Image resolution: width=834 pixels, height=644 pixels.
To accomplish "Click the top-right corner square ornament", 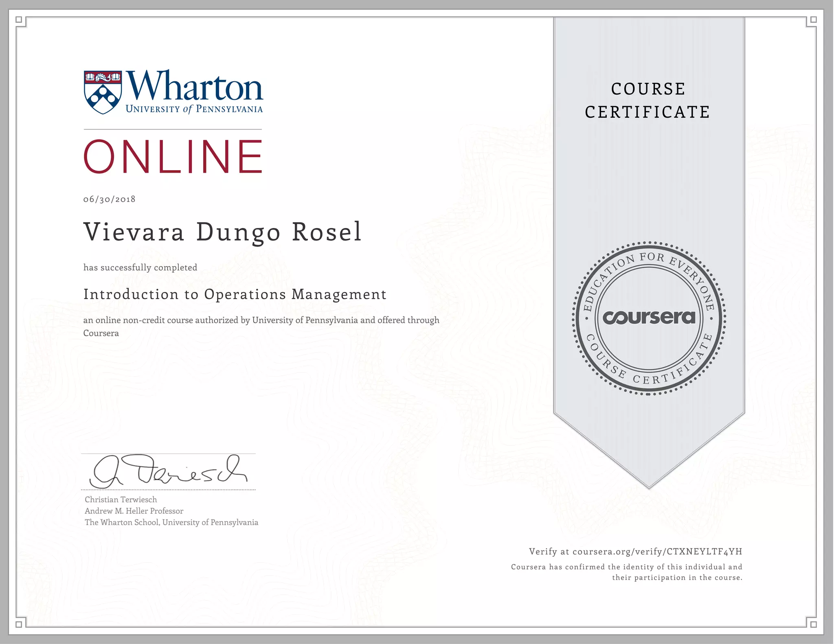I will click(813, 20).
